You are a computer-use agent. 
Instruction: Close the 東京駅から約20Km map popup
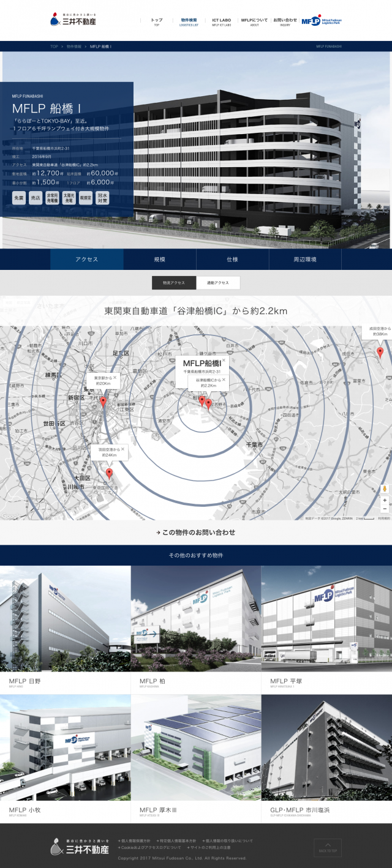115,378
